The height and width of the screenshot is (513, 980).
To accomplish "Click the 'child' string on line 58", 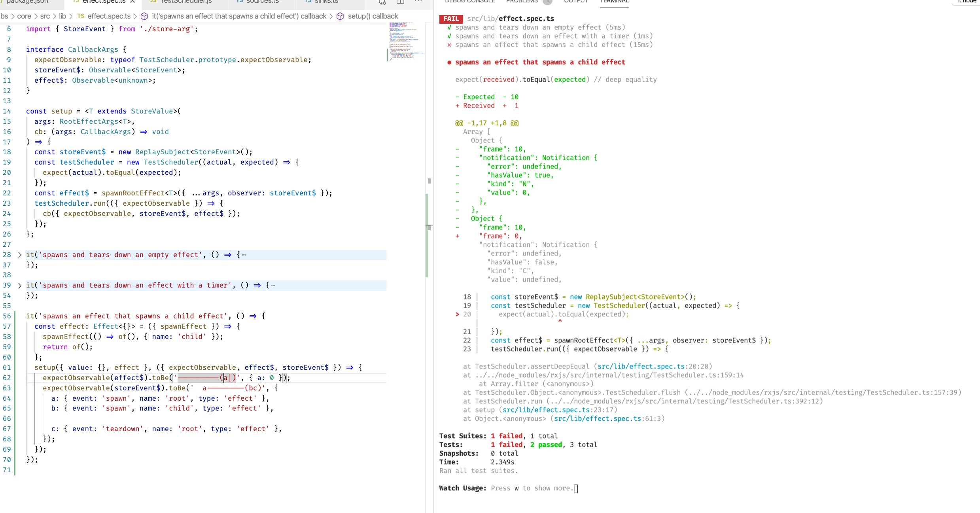I will [192, 337].
